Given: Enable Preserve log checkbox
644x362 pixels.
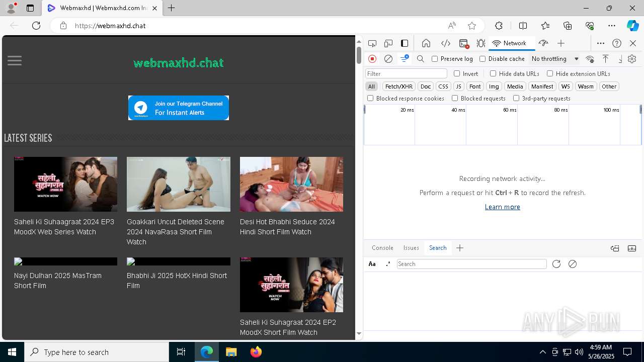Looking at the screenshot, I should 435,59.
